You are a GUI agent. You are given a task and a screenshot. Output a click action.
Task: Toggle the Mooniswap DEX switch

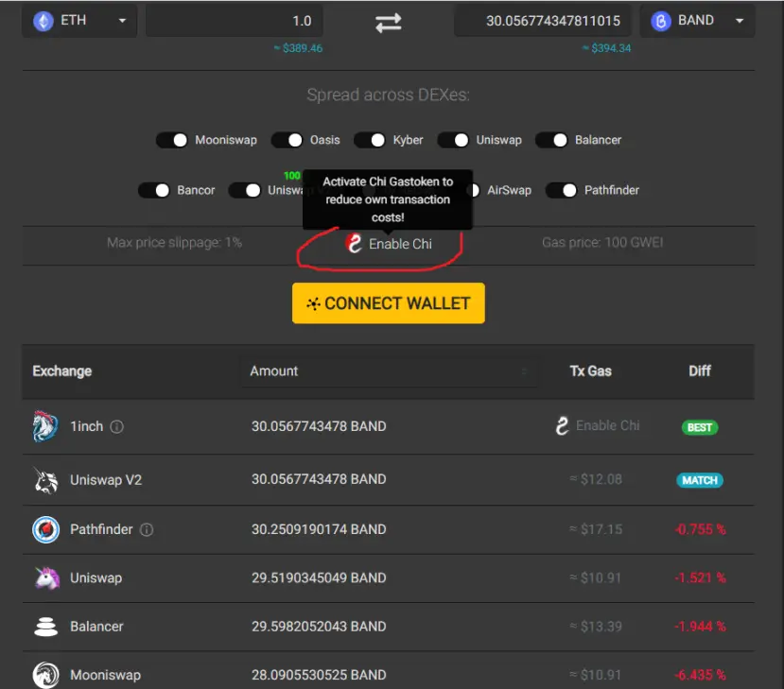coord(171,141)
